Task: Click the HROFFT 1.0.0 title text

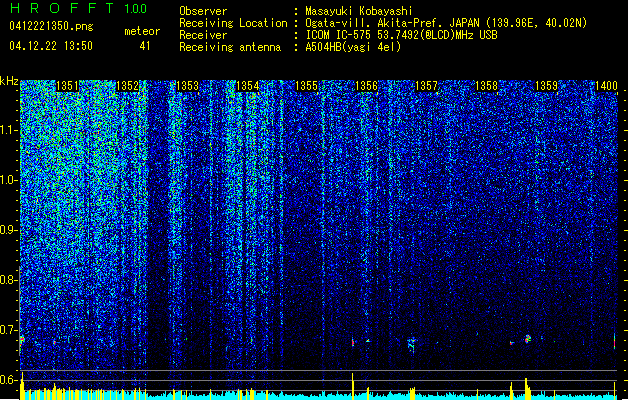Action: pos(79,8)
